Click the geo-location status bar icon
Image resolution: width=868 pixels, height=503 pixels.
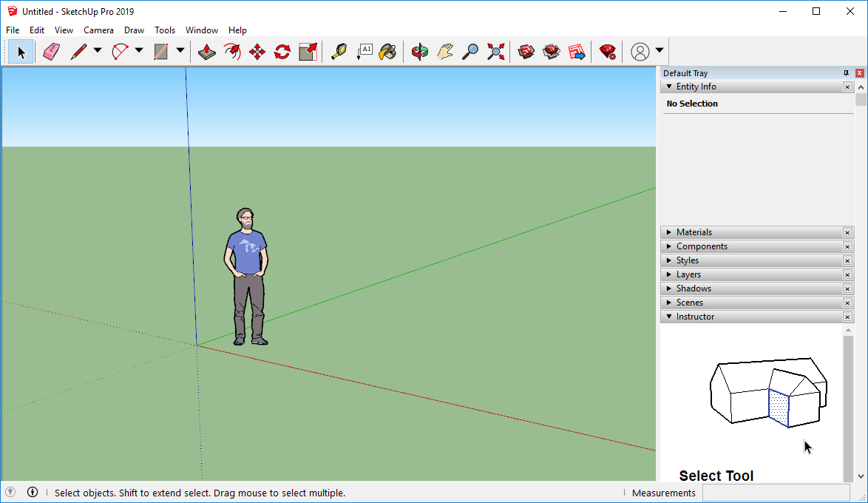pos(10,492)
